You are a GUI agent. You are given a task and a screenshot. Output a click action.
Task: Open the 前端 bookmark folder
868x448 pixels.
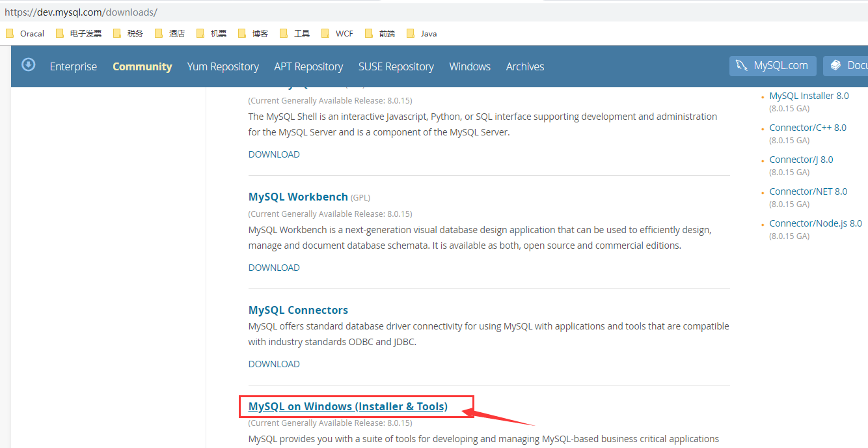(380, 33)
